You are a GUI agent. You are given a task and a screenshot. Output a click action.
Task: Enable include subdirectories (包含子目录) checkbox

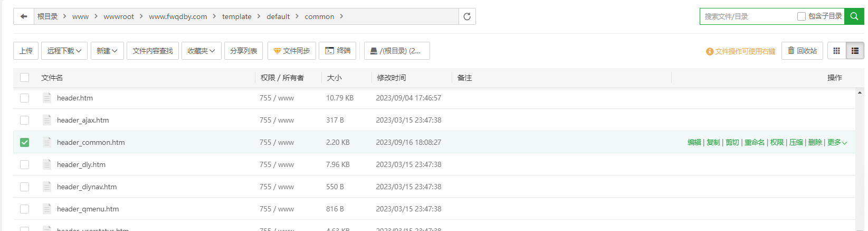point(801,16)
